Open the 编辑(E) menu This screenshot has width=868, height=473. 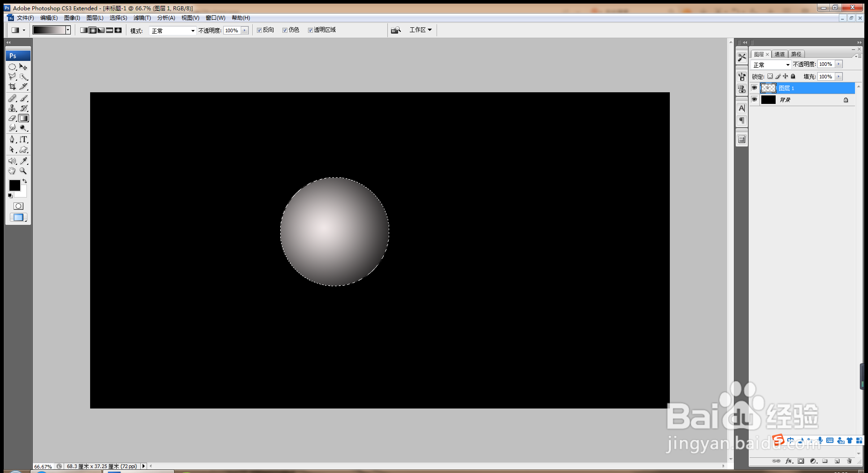[x=49, y=18]
